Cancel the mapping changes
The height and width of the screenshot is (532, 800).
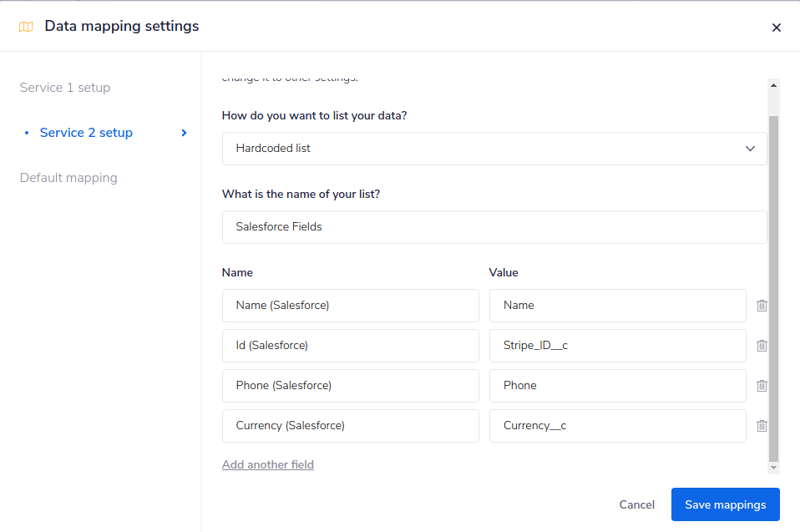636,504
